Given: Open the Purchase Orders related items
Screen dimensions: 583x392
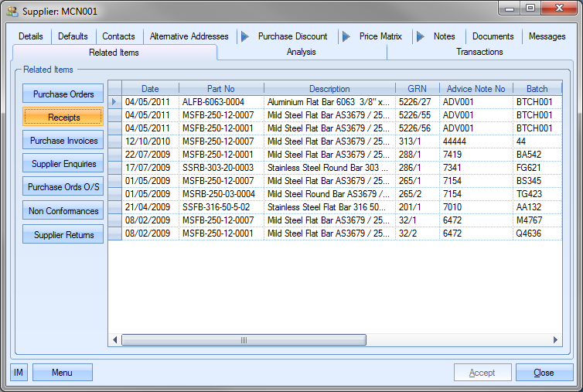Looking at the screenshot, I should 63,94.
